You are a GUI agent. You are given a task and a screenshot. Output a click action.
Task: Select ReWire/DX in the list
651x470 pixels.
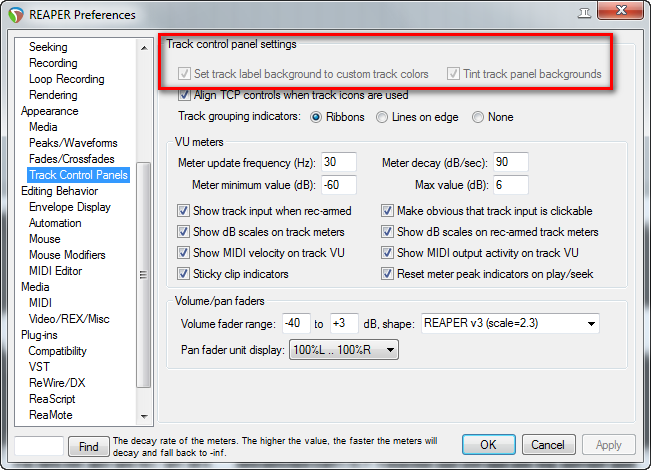(57, 383)
